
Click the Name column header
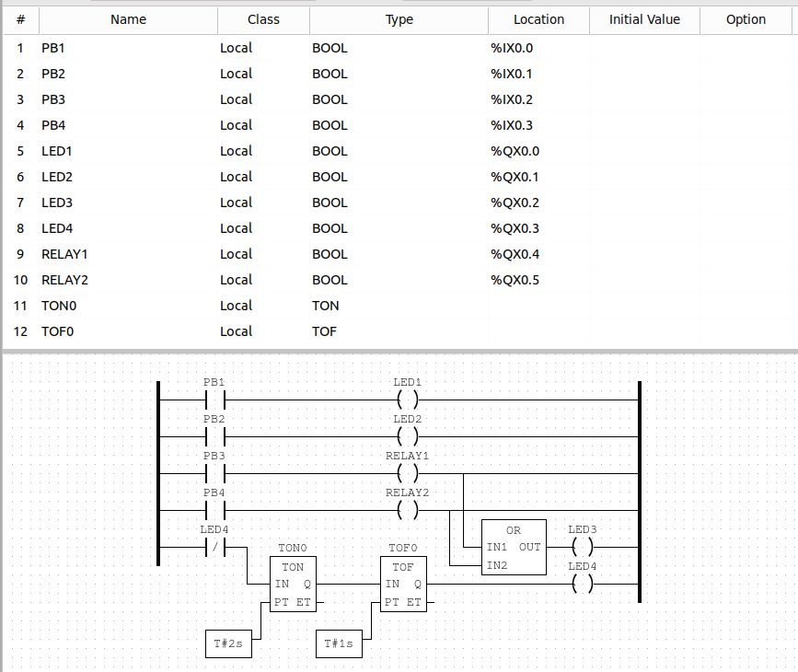tap(128, 19)
